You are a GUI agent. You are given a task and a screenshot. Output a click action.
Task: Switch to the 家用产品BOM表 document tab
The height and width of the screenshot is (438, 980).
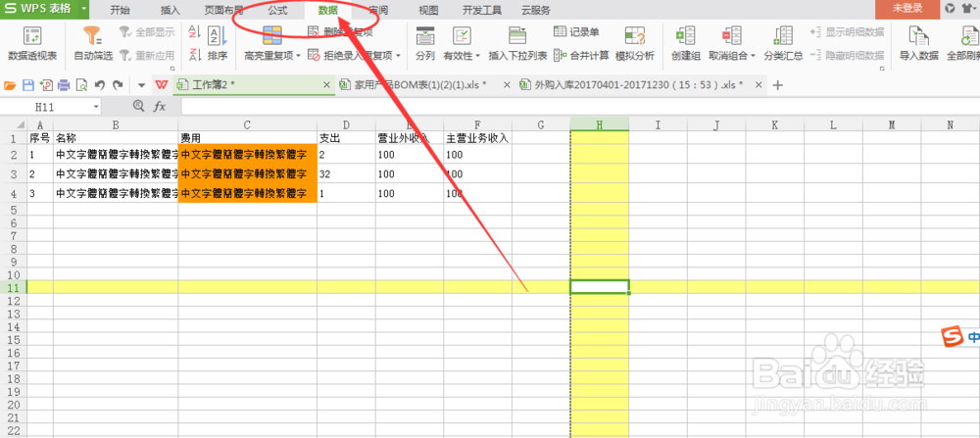420,85
